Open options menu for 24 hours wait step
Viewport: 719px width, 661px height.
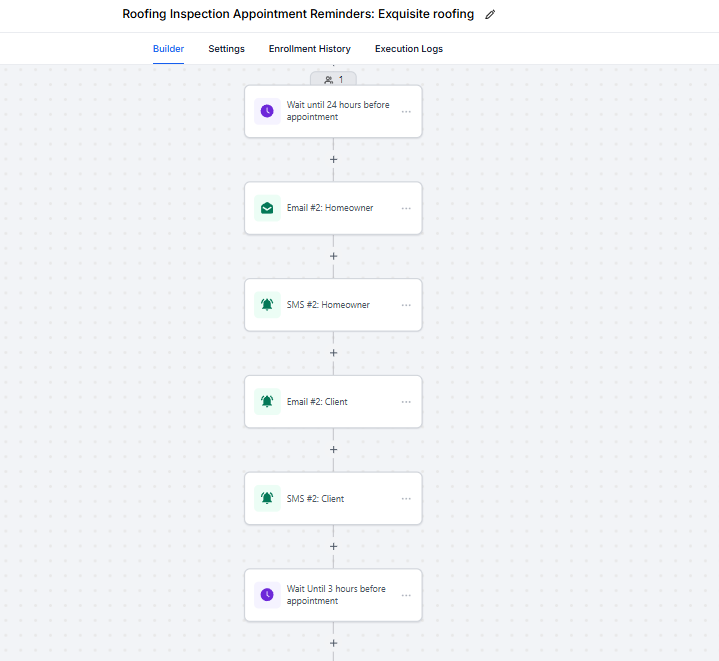406,111
